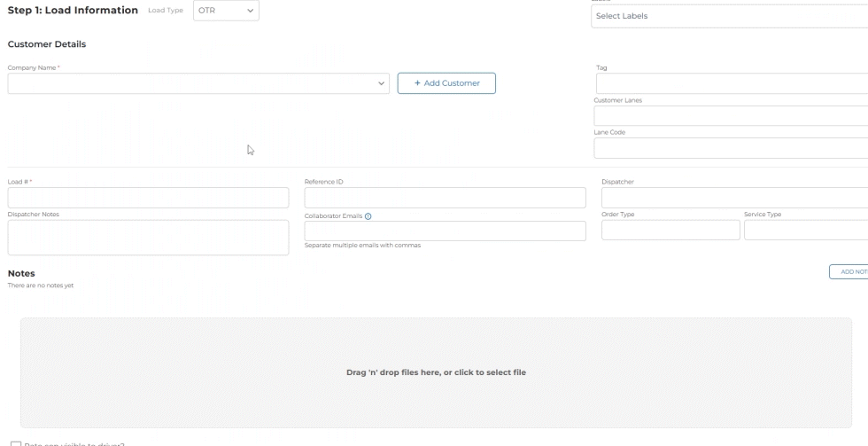Click into the Load # field
The width and height of the screenshot is (868, 446).
pyautogui.click(x=148, y=198)
